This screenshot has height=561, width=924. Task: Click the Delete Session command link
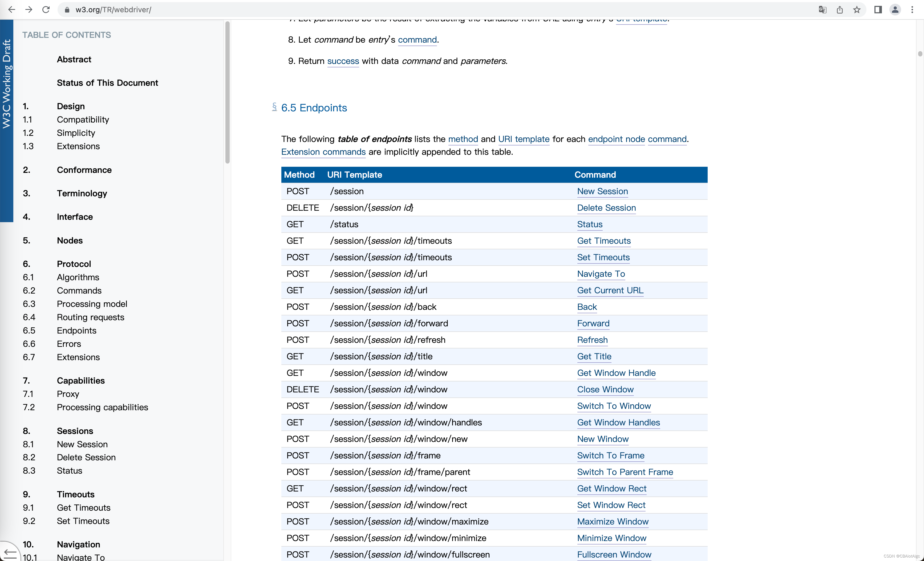(x=606, y=208)
